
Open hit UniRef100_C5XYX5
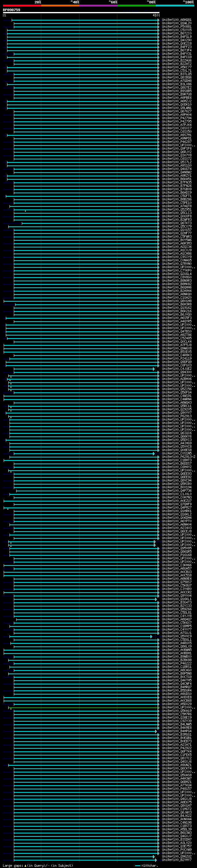point(176,30)
